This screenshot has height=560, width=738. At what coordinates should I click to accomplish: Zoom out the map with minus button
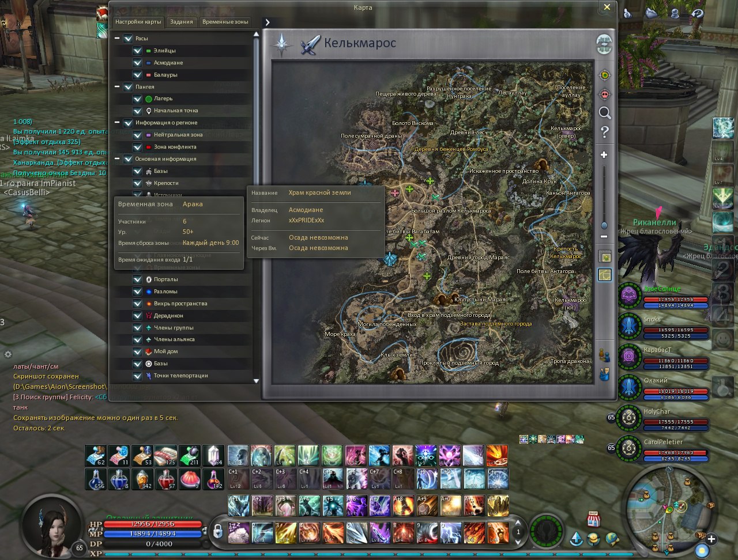[x=604, y=237]
